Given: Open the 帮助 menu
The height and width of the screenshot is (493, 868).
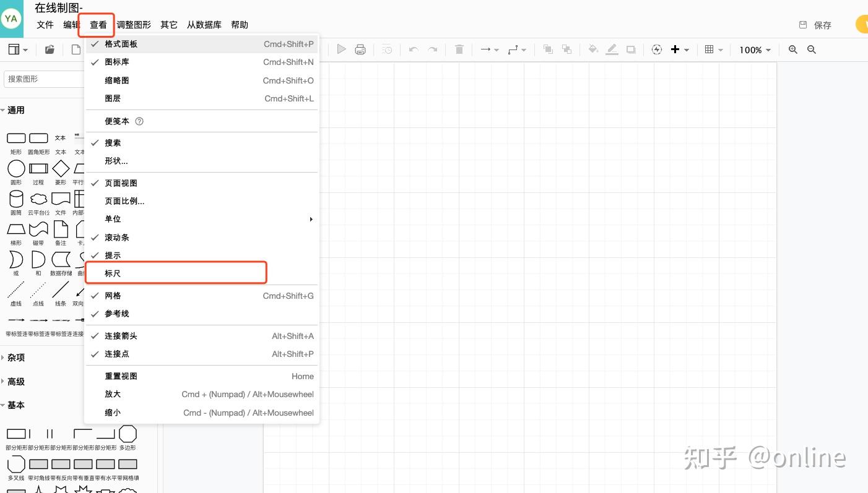Looking at the screenshot, I should tap(239, 25).
